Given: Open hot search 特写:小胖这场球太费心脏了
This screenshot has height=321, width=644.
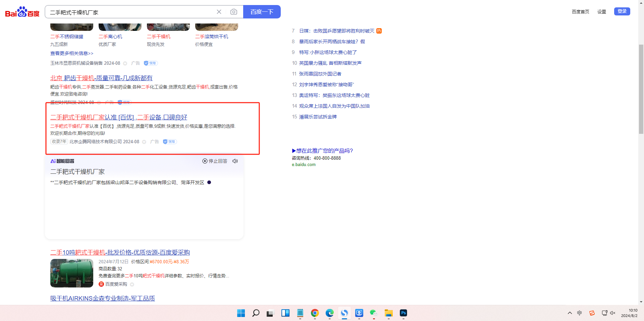Looking at the screenshot, I should [x=328, y=52].
